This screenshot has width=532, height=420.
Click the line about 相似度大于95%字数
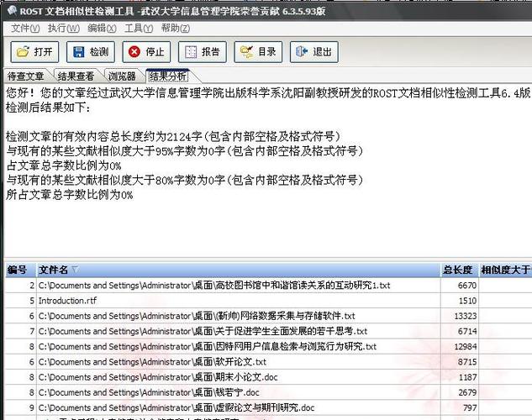coord(185,151)
